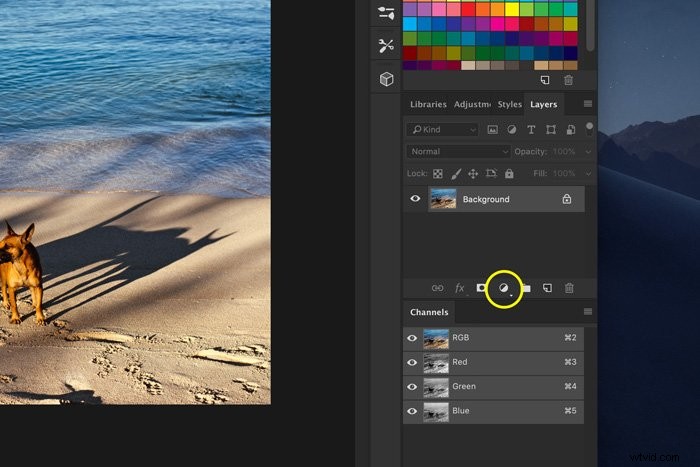The height and width of the screenshot is (467, 700).
Task: Turn layer filtering switch on or off
Action: point(589,129)
